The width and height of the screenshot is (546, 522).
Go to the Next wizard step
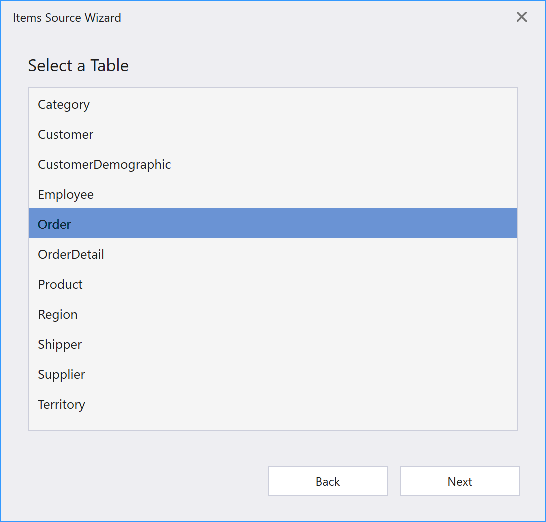[x=460, y=481]
